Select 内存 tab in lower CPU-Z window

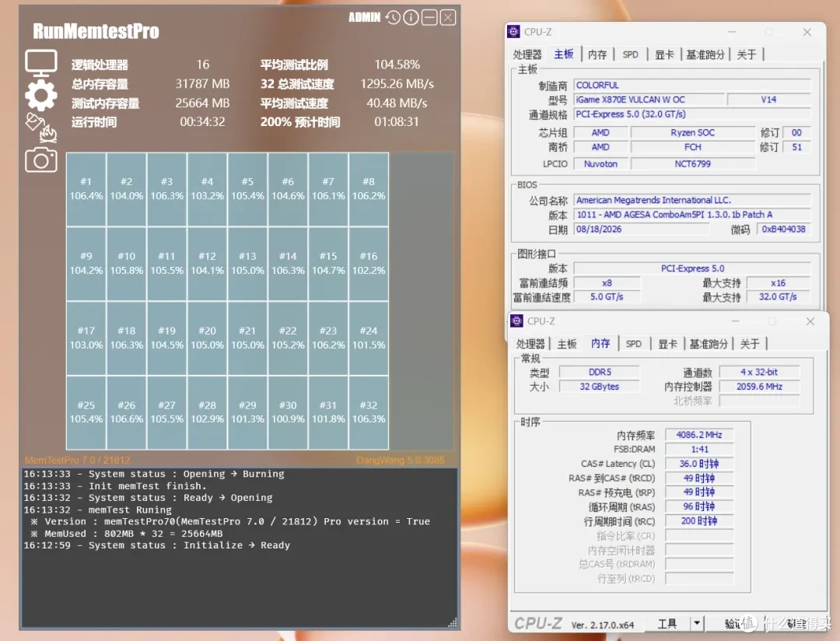click(600, 343)
